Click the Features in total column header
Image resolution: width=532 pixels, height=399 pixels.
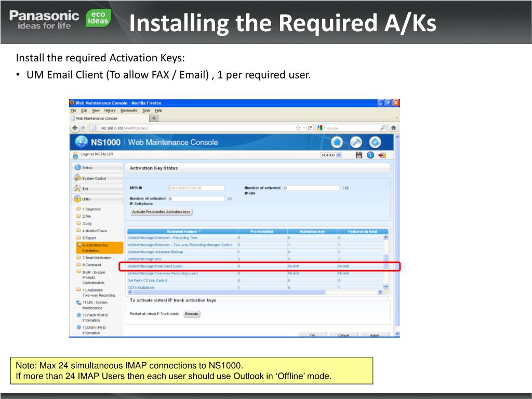pyautogui.click(x=362, y=231)
